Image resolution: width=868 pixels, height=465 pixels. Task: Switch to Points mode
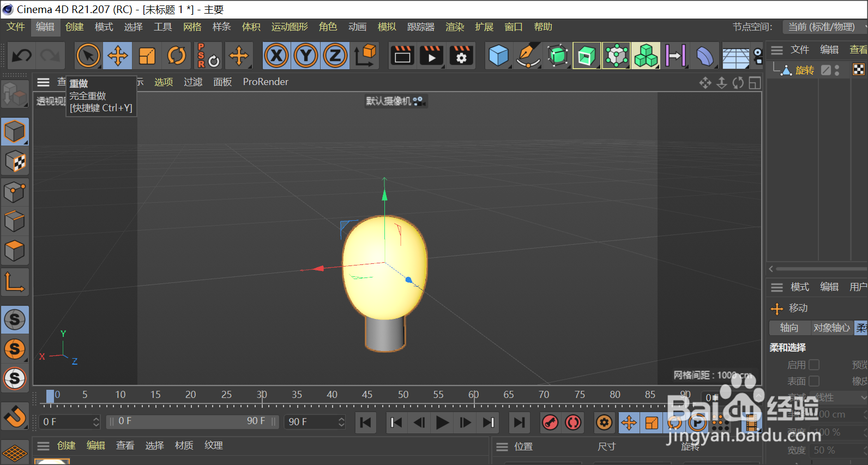click(x=15, y=192)
